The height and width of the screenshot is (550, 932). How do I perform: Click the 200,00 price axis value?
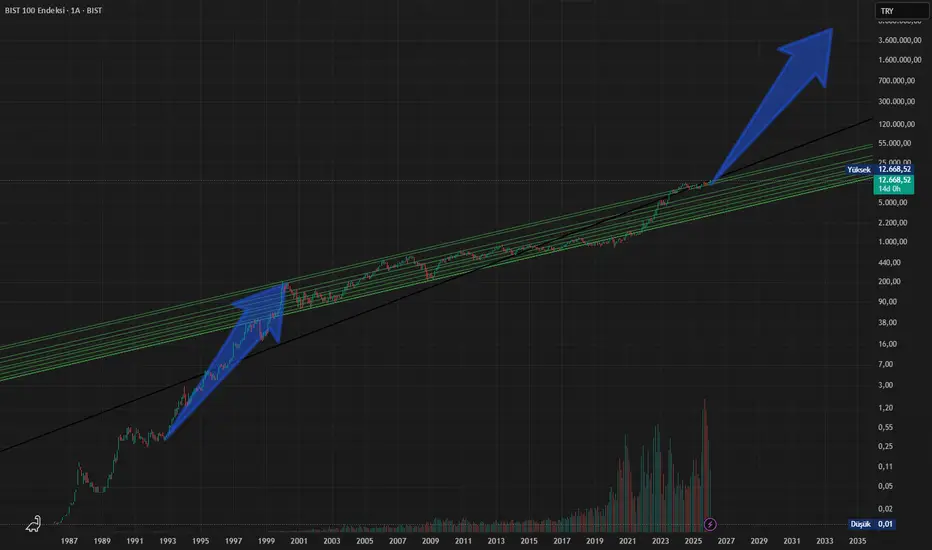point(889,282)
